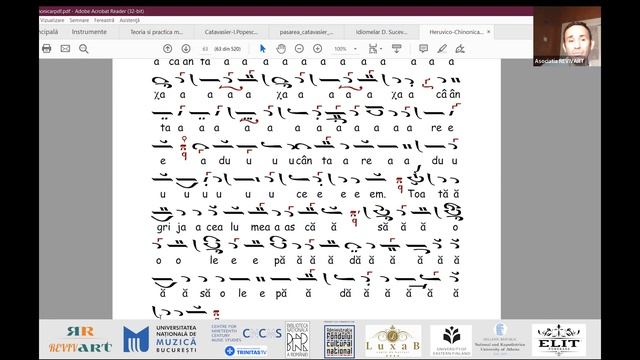Zoom in with the plus icon
The image size is (640, 360).
pyautogui.click(x=318, y=49)
